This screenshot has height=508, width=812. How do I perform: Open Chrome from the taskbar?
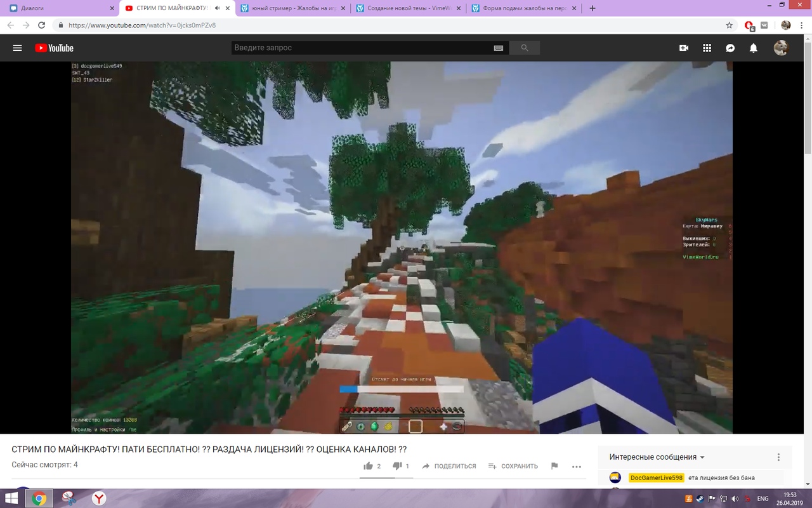pos(39,498)
